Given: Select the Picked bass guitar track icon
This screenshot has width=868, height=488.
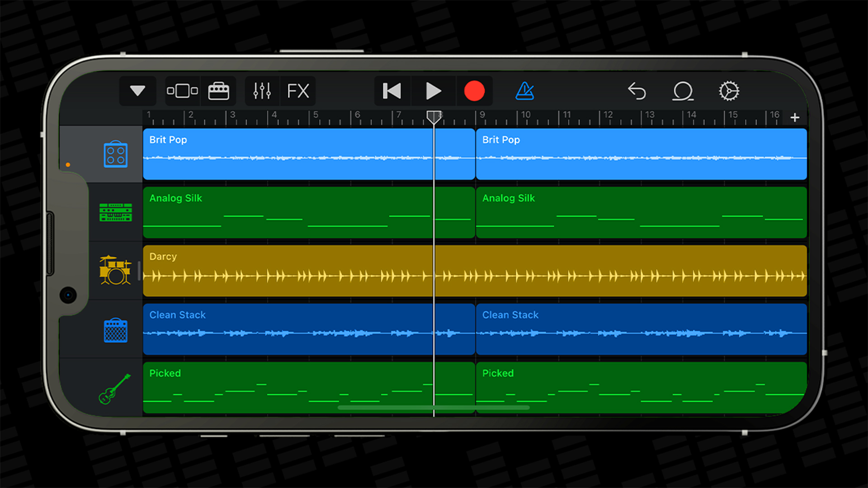Looking at the screenshot, I should (x=115, y=389).
